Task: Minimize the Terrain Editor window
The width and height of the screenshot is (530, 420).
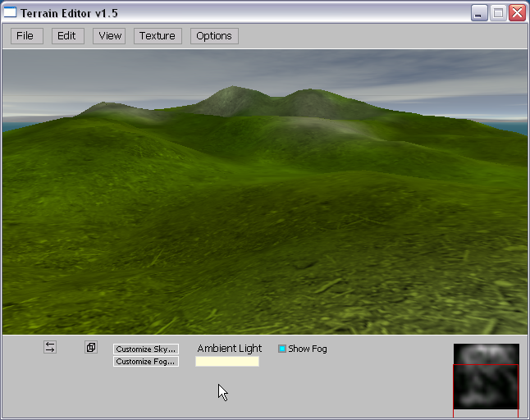Action: click(x=479, y=13)
